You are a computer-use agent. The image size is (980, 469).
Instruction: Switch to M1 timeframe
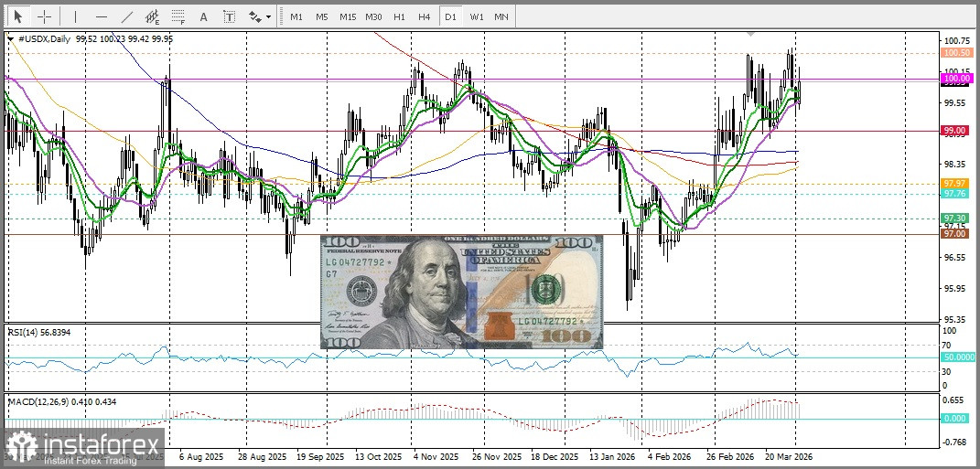click(x=296, y=16)
